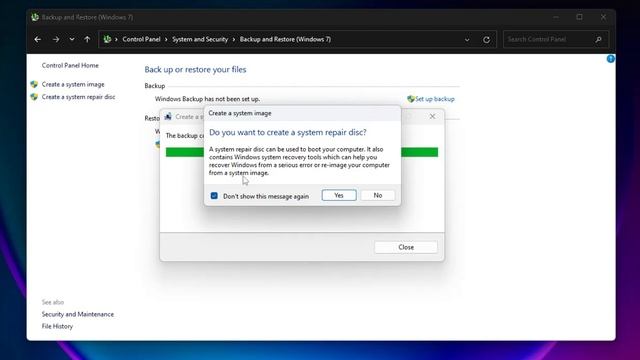Select Control Panel breadcrumb
This screenshot has width=640, height=360.
click(x=141, y=39)
